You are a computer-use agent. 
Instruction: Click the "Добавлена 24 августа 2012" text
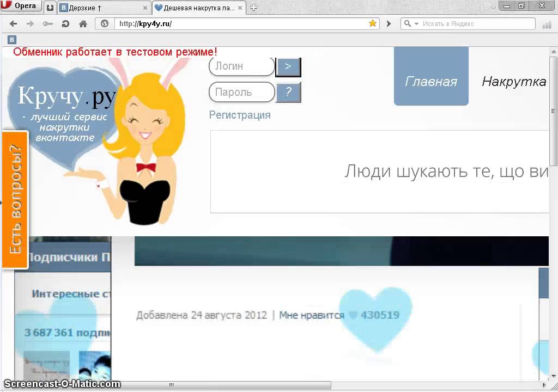202,315
